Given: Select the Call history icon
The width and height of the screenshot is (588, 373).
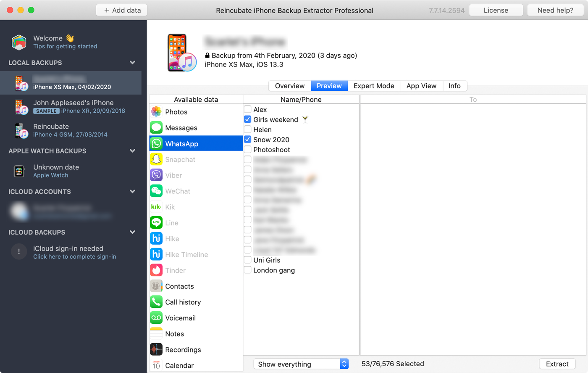Looking at the screenshot, I should (x=156, y=302).
